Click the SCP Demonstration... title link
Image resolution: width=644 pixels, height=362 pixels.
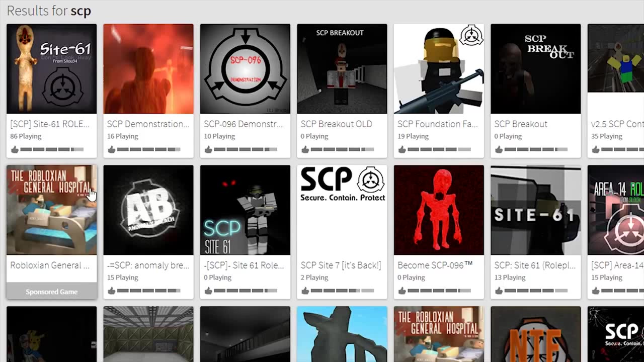pos(148,124)
